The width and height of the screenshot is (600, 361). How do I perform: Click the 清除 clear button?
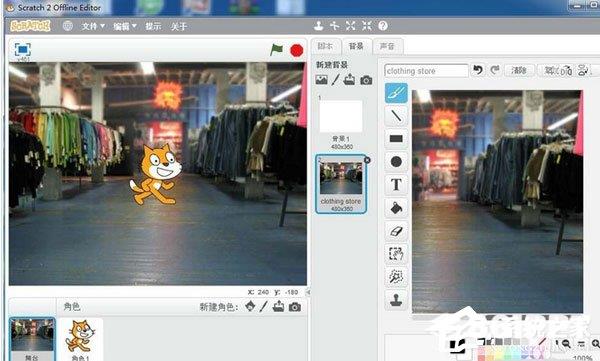click(519, 70)
